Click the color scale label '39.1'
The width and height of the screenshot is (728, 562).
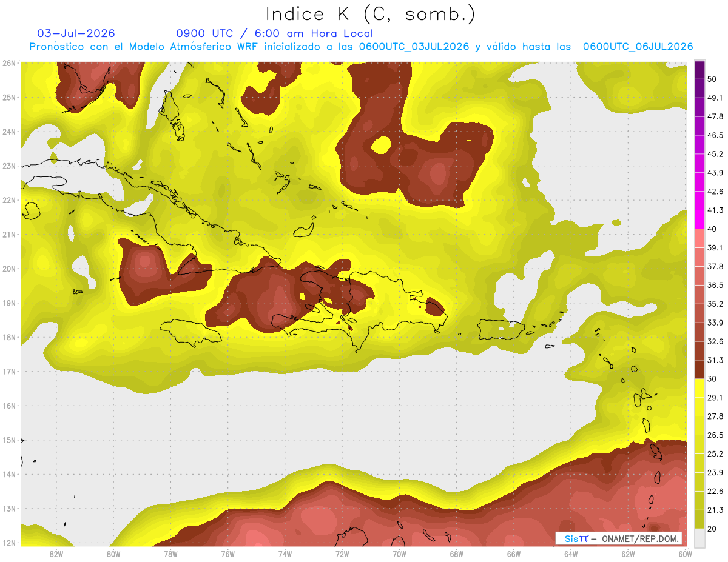(x=715, y=247)
